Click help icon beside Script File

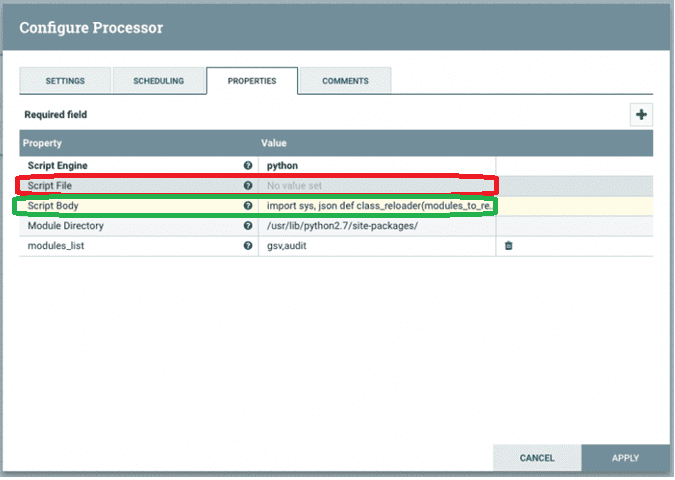coord(247,185)
